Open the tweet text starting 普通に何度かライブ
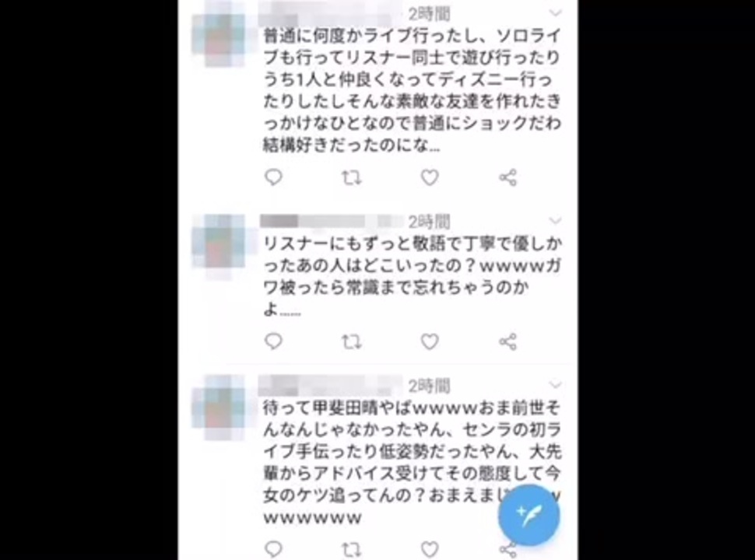 pyautogui.click(x=413, y=90)
